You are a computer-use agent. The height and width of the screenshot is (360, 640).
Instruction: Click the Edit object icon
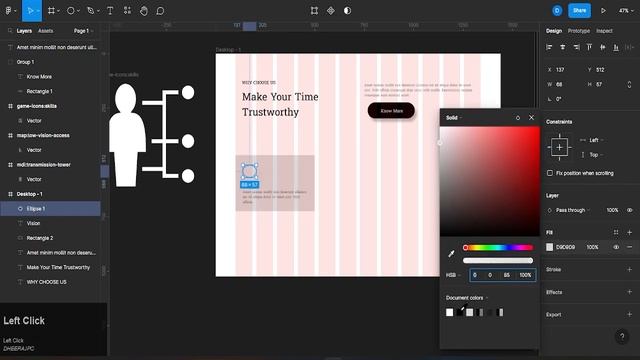[x=314, y=11]
